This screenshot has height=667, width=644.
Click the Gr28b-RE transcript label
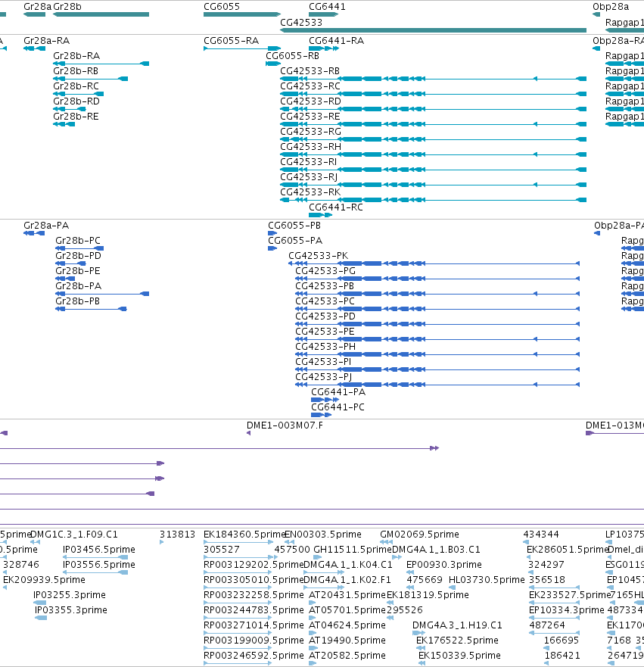click(x=76, y=117)
